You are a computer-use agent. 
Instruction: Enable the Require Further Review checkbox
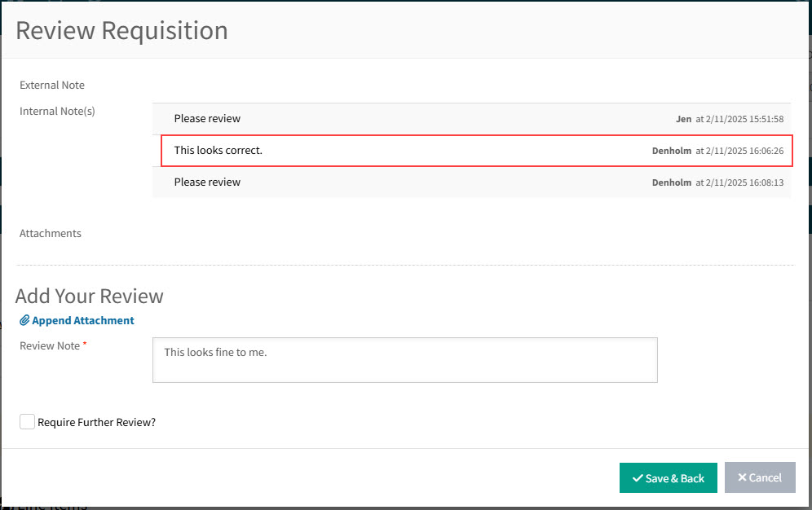coord(28,422)
